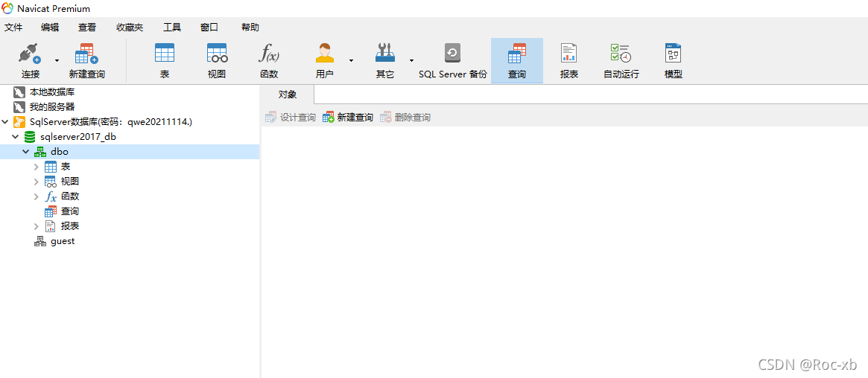This screenshot has height=378, width=868.
Task: Select the 我的服务器 connection
Action: point(52,106)
